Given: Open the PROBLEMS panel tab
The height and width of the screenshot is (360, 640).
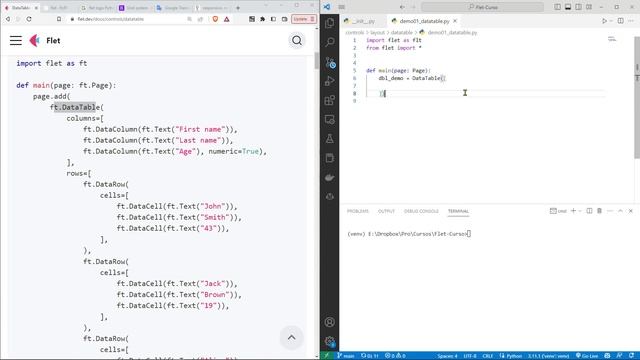Looking at the screenshot, I should tap(358, 211).
